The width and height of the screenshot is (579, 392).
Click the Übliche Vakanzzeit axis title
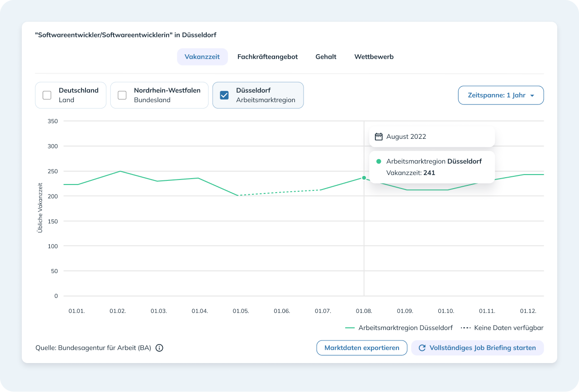pos(40,208)
